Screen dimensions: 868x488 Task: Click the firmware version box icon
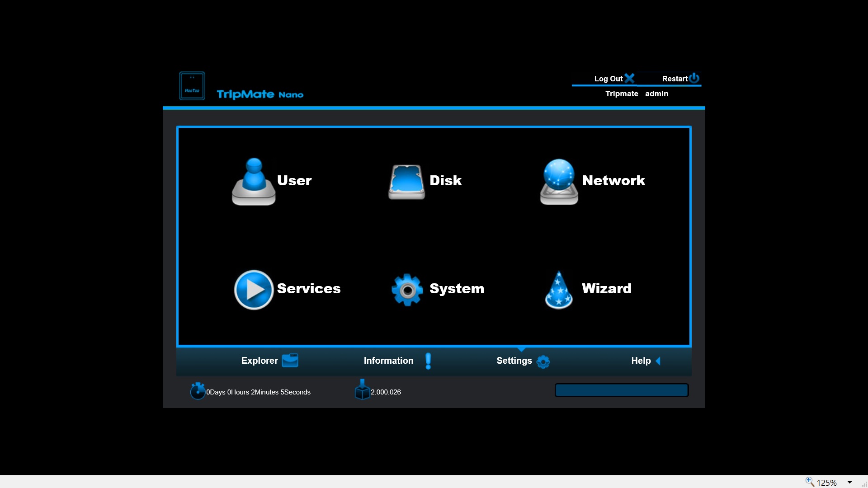coord(362,389)
